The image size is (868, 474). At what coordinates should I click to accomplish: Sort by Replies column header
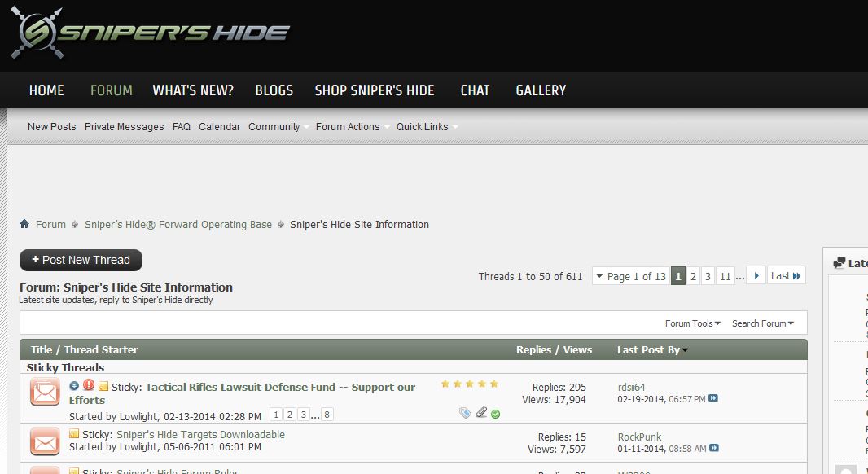pyautogui.click(x=533, y=350)
